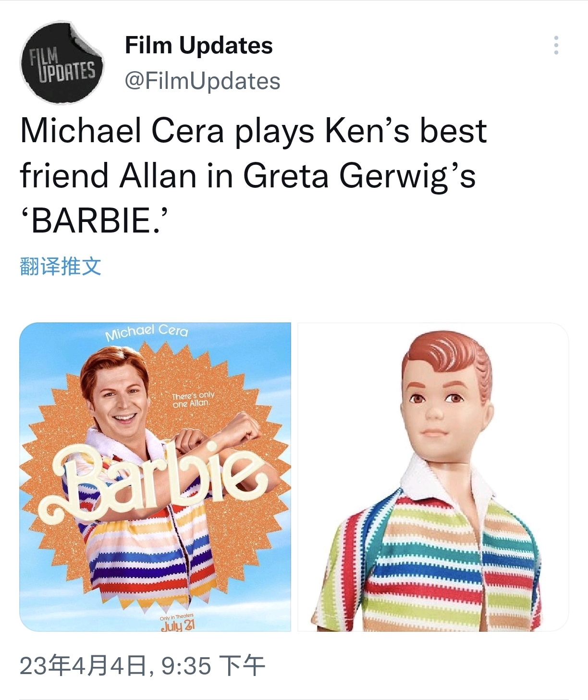Image resolution: width=588 pixels, height=700 pixels.
Task: Tap the Film Updates display name
Action: pyautogui.click(x=199, y=46)
